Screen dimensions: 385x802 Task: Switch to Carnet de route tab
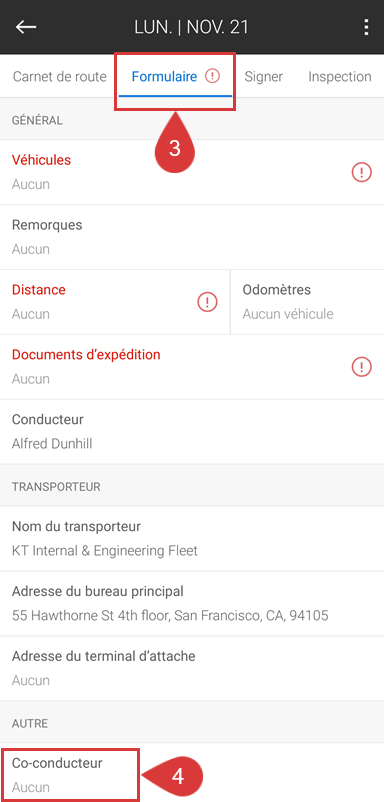tap(60, 77)
